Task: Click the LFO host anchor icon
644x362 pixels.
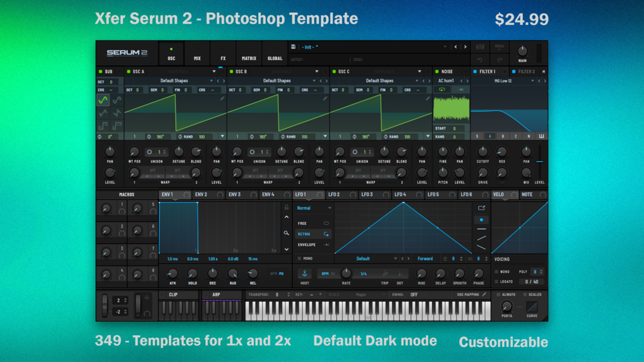Action: coord(304,274)
